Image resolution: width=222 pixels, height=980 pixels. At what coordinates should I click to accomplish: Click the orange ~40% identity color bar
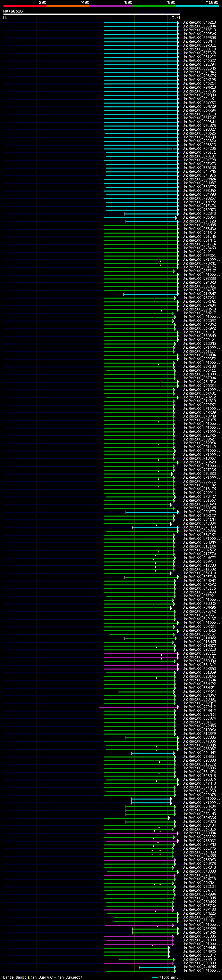point(68,6)
